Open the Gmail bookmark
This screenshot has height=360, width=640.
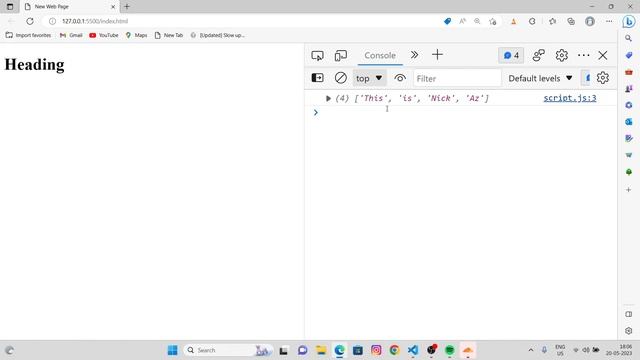tap(71, 35)
